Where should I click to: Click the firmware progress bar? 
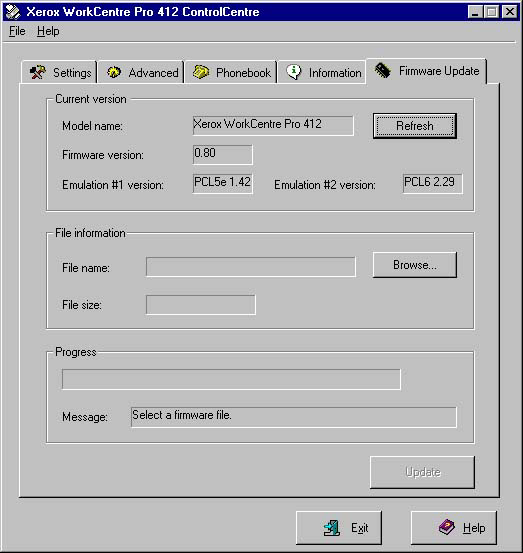231,379
